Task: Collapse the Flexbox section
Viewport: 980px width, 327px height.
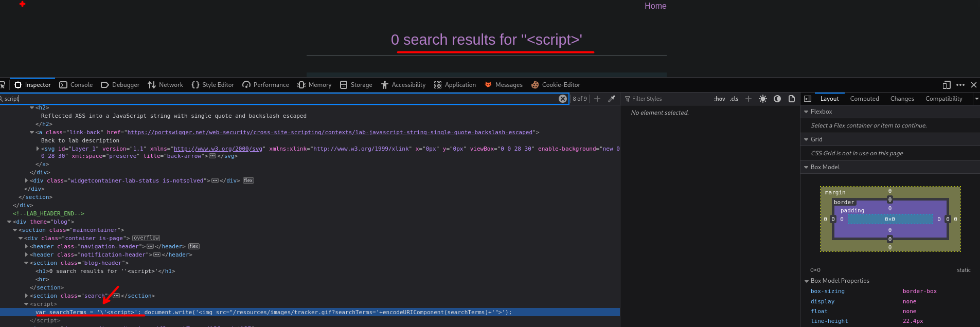Action: pos(806,112)
